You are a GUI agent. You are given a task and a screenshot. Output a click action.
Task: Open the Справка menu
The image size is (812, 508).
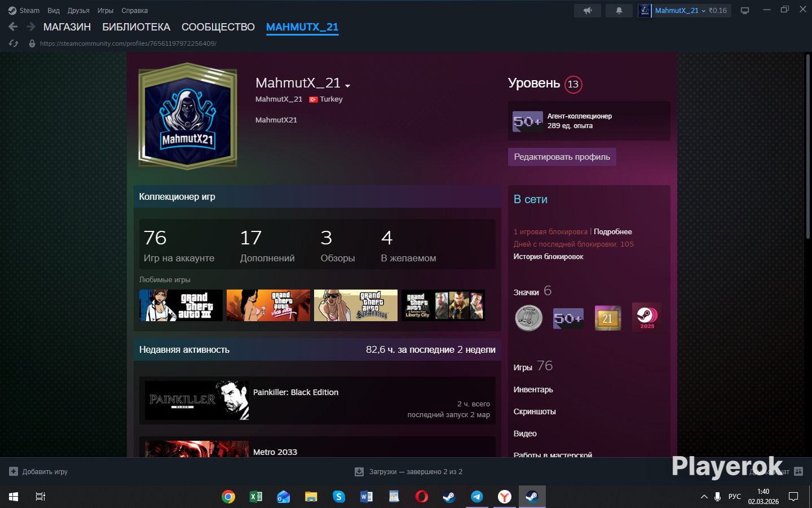tap(135, 10)
